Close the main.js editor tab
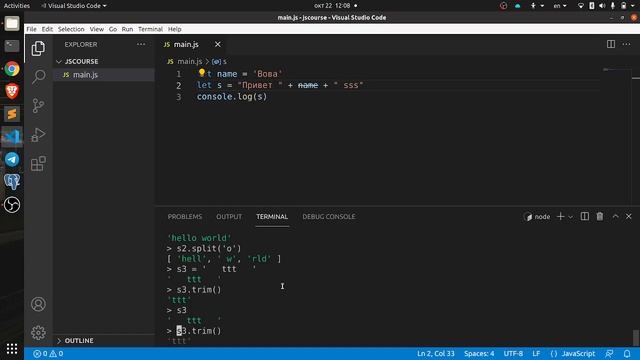This screenshot has height=360, width=640. click(218, 44)
